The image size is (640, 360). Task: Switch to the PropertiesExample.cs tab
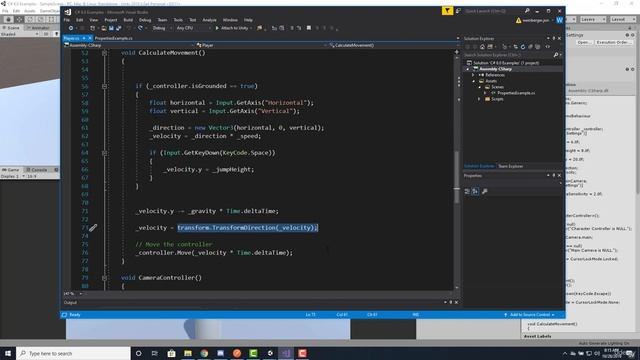pyautogui.click(x=113, y=38)
